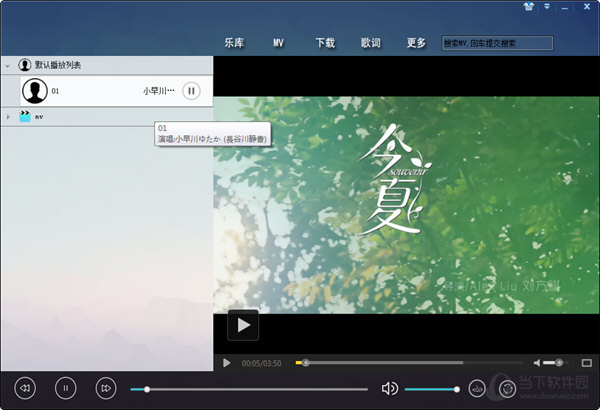Seek on the video progress bar
Viewport: 600px width, 410px height.
pos(409,363)
